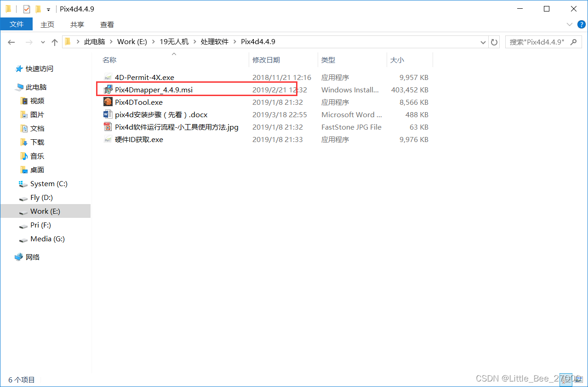Refresh the current folder view
This screenshot has width=588, height=387.
click(494, 42)
